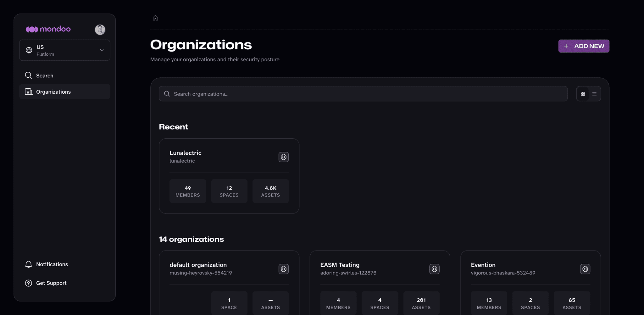Click Lunalectric's 49 Members stat

pos(188,191)
